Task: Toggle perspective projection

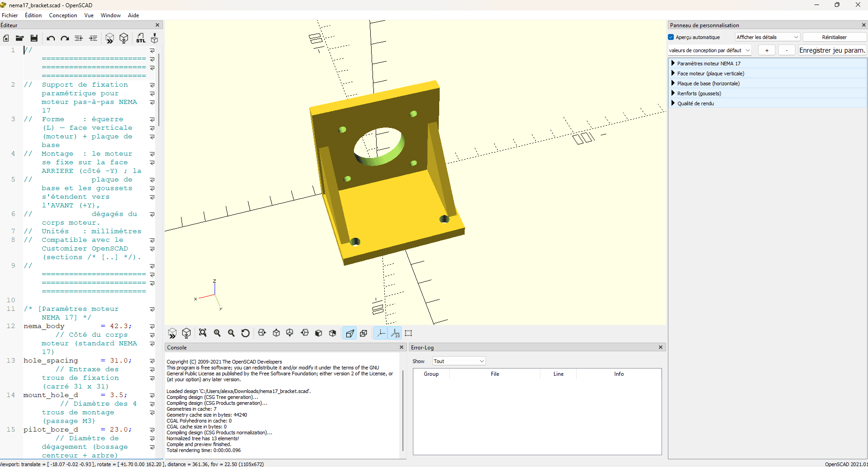Action: point(349,333)
